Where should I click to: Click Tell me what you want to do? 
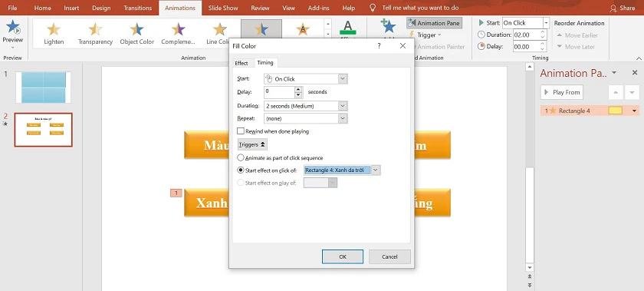pos(420,8)
